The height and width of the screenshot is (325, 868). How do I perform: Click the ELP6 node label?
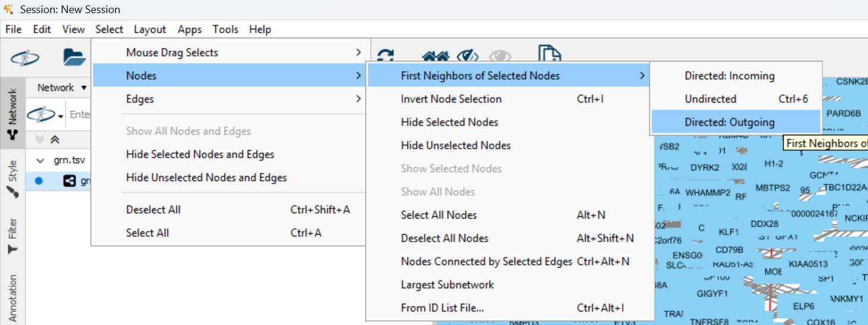pos(803,306)
